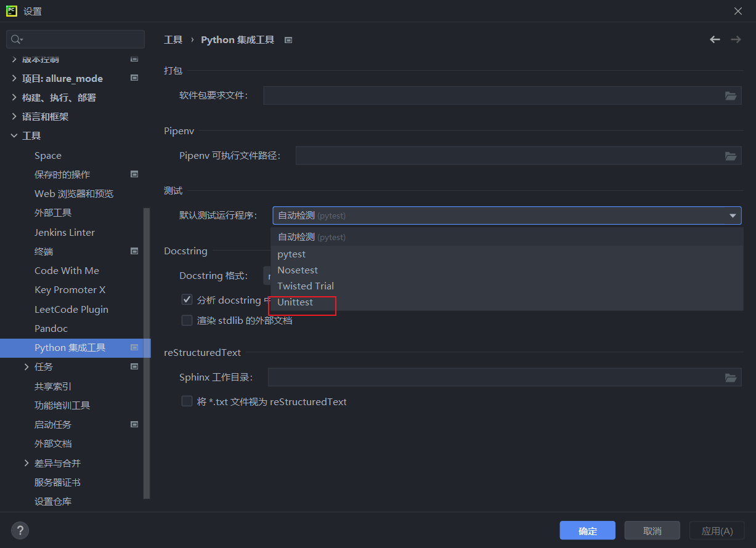Open the 功能培训工具 settings page
Viewport: 756px width, 548px height.
(x=62, y=405)
